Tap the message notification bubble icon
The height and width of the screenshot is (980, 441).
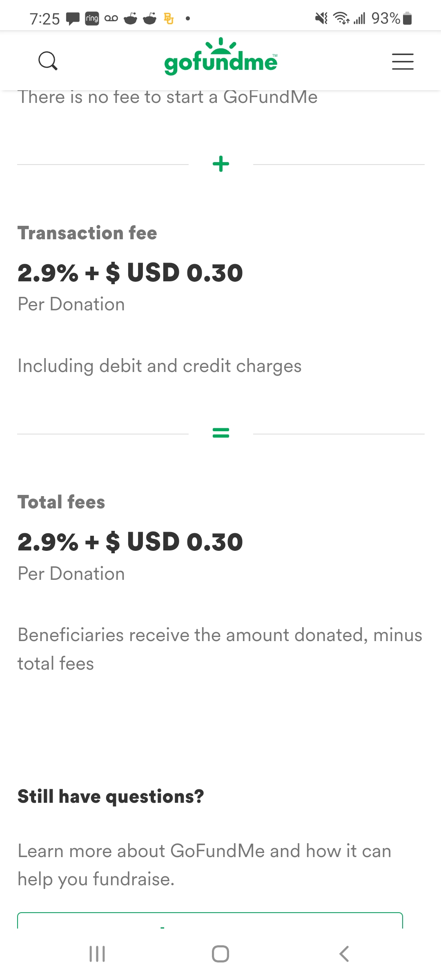click(73, 19)
